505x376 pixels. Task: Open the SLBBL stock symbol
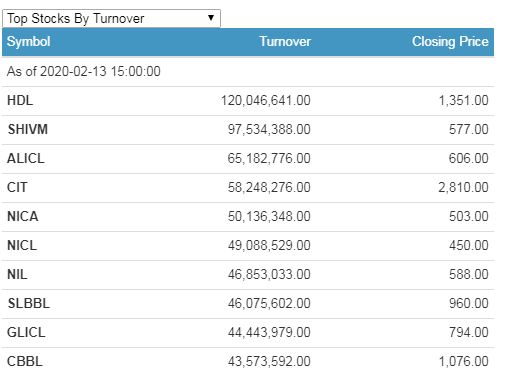tap(29, 303)
